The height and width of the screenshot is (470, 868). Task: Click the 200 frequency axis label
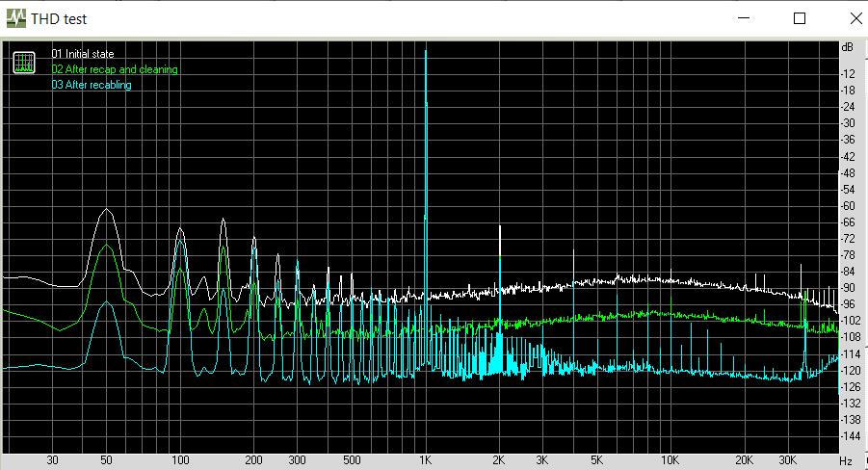[x=253, y=460]
